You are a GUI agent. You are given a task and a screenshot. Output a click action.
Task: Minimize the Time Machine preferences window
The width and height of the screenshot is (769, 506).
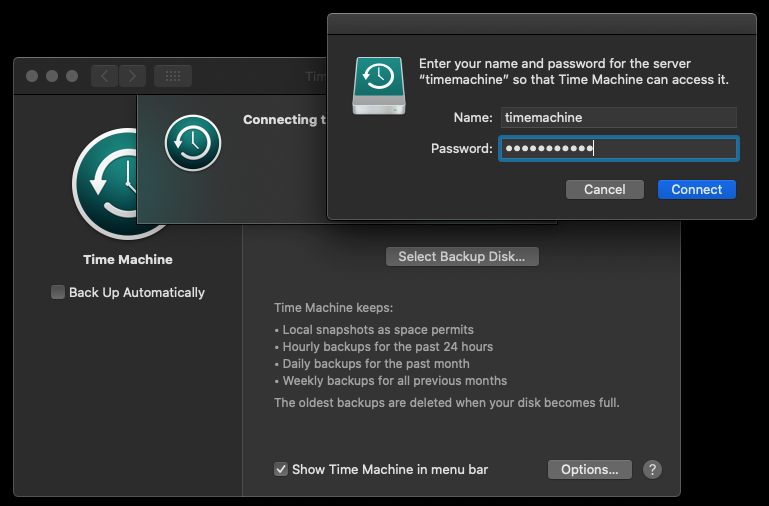point(52,76)
